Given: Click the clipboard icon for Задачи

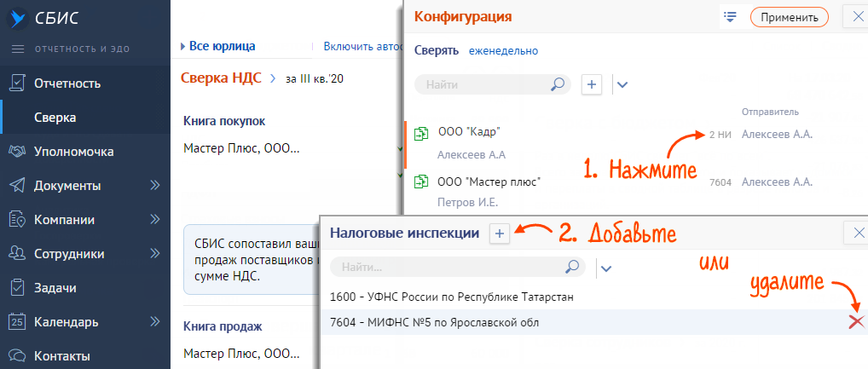Looking at the screenshot, I should tap(18, 288).
